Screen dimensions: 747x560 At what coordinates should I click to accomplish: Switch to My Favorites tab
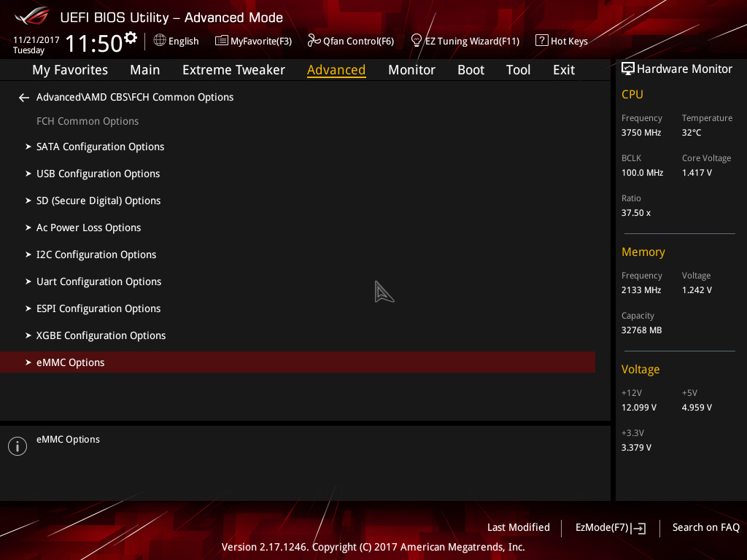click(70, 70)
